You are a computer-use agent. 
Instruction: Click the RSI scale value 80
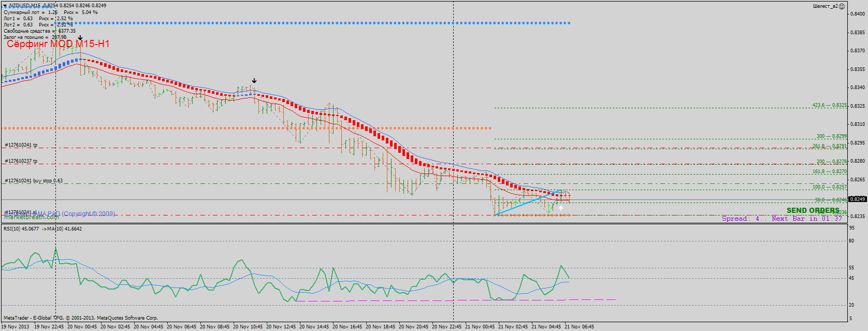tap(851, 241)
